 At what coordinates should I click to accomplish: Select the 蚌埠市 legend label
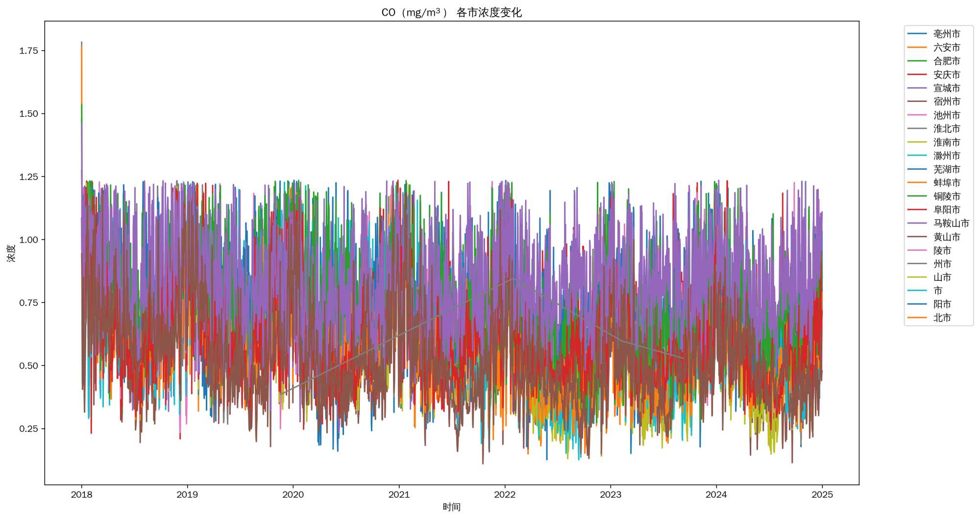point(946,183)
